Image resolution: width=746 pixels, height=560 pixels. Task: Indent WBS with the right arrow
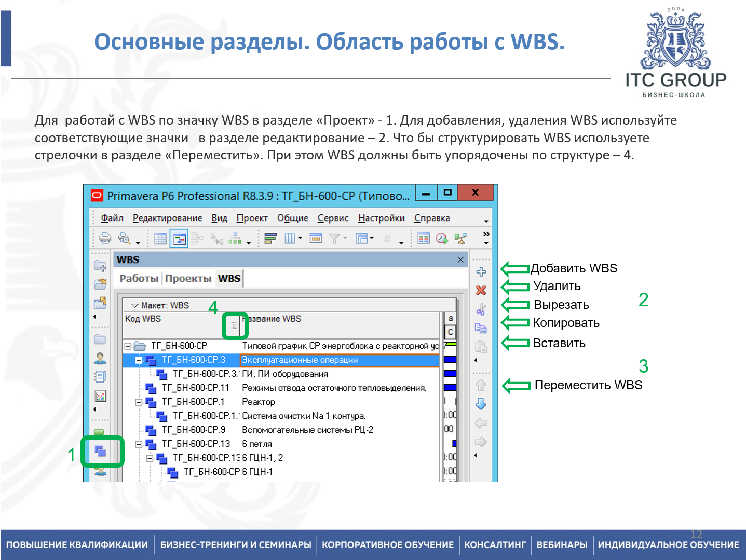[481, 442]
